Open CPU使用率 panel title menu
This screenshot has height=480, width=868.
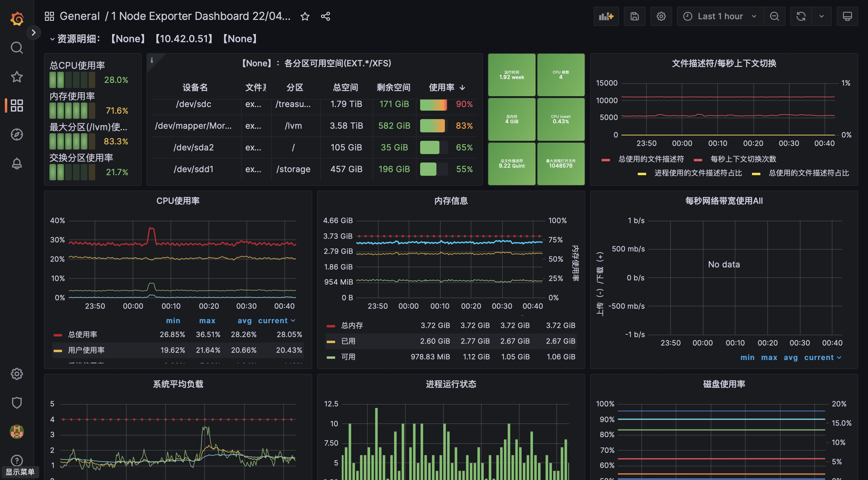click(178, 201)
